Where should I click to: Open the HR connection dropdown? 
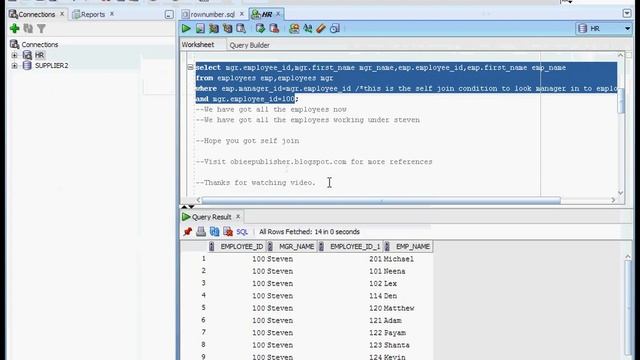pyautogui.click(x=627, y=29)
